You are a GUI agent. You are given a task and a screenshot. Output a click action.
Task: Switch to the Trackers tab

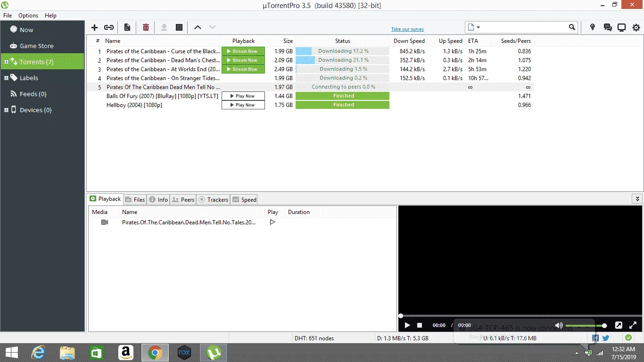[213, 199]
